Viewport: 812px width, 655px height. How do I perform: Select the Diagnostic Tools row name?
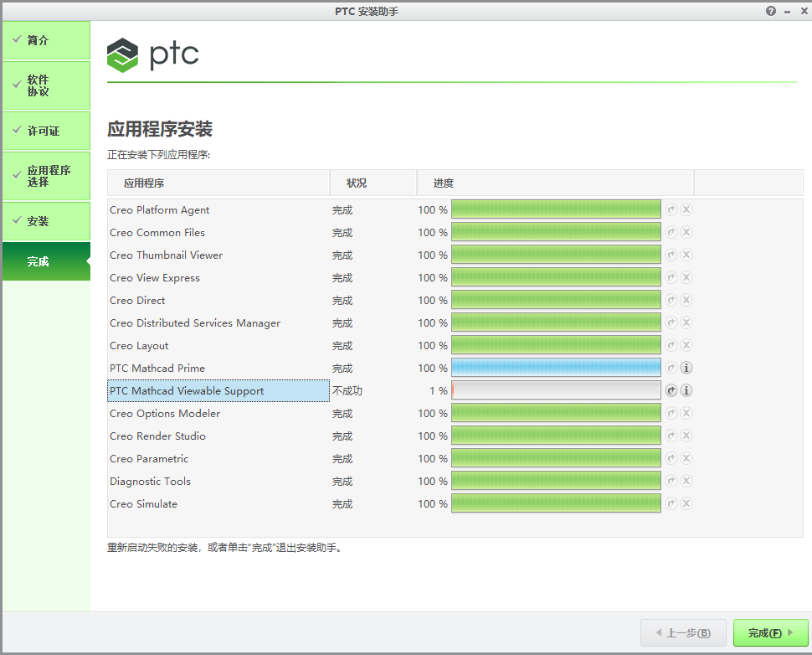tap(150, 482)
